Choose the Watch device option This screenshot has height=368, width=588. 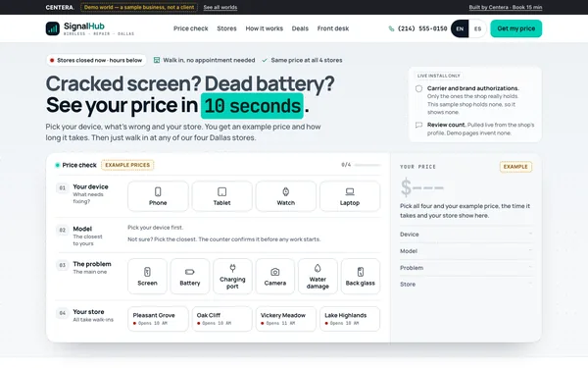(286, 196)
